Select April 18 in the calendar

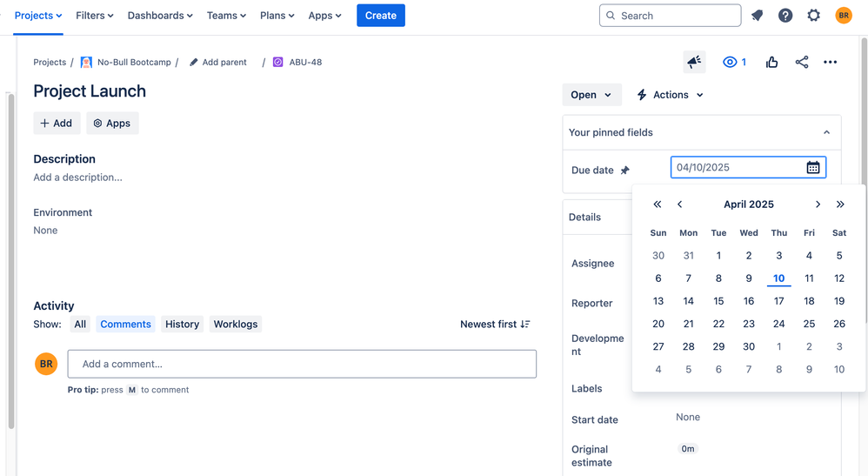coord(809,301)
